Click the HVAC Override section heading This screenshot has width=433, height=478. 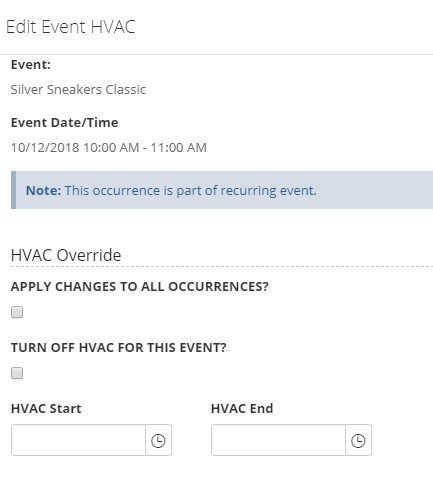coord(66,255)
